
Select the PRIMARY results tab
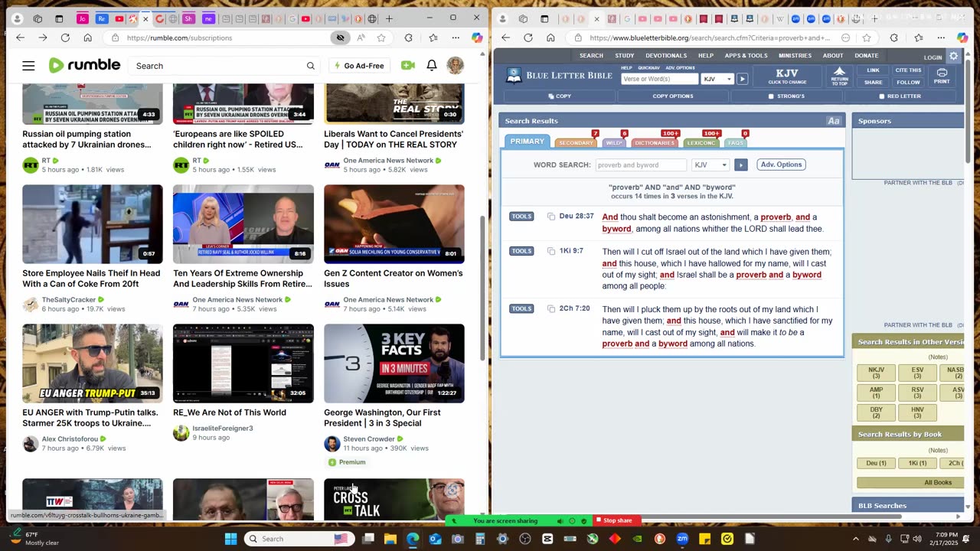528,142
